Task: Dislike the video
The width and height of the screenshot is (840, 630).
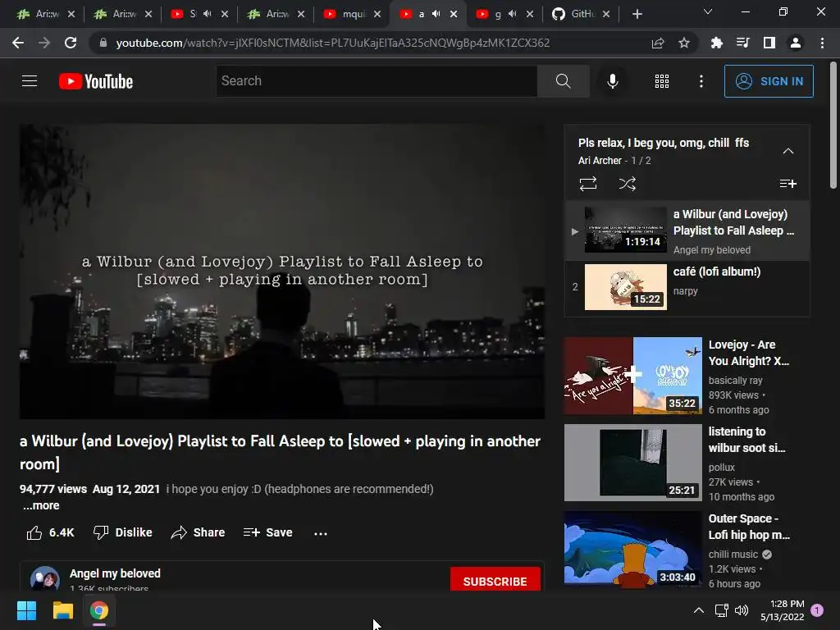Action: pyautogui.click(x=123, y=532)
